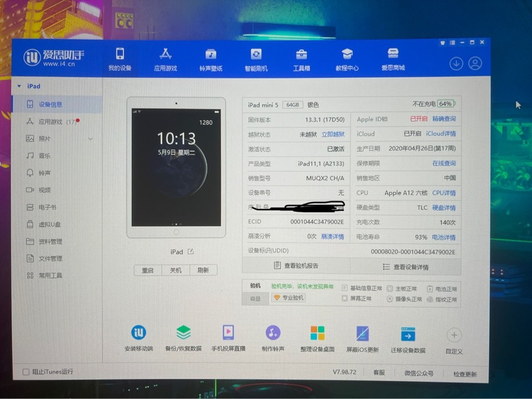Screen dimensions: 532x399
Task: Click the 电池详情 link
Action: click(444, 237)
